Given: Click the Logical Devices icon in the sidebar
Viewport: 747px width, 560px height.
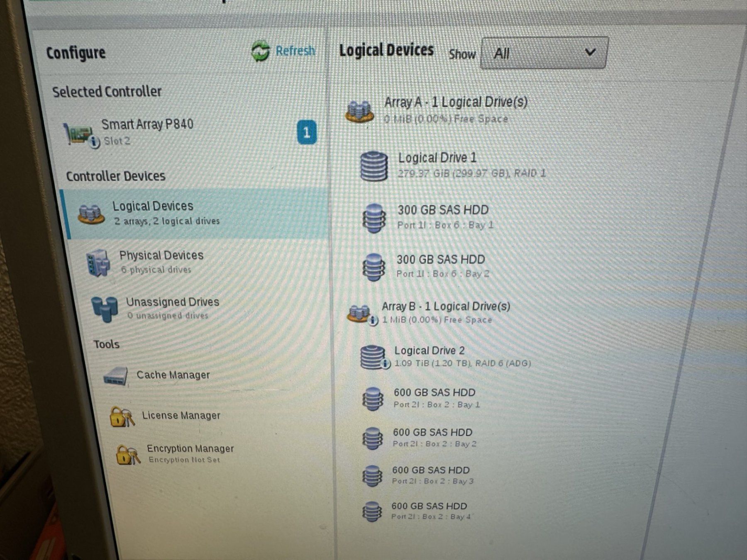Looking at the screenshot, I should pos(91,214).
